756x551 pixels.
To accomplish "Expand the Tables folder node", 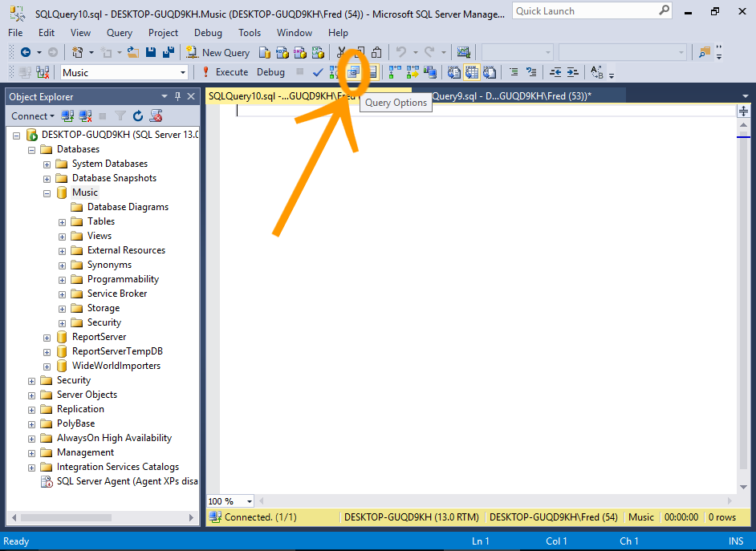I will [x=63, y=221].
